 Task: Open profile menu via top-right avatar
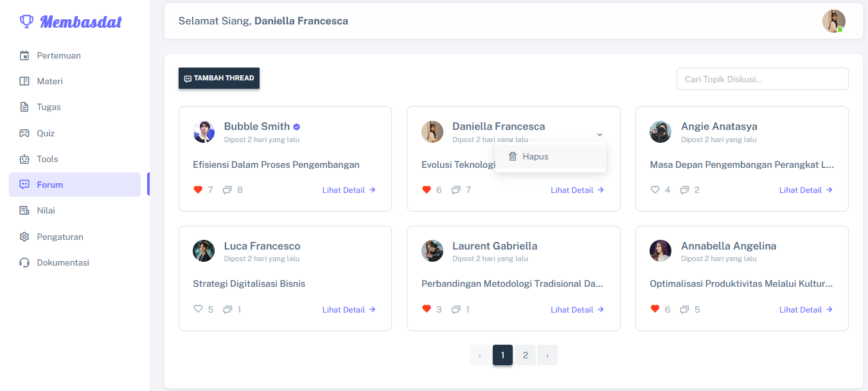click(834, 21)
